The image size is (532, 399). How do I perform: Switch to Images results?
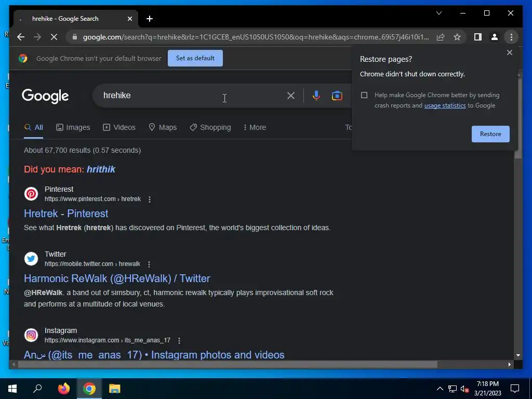coord(73,128)
